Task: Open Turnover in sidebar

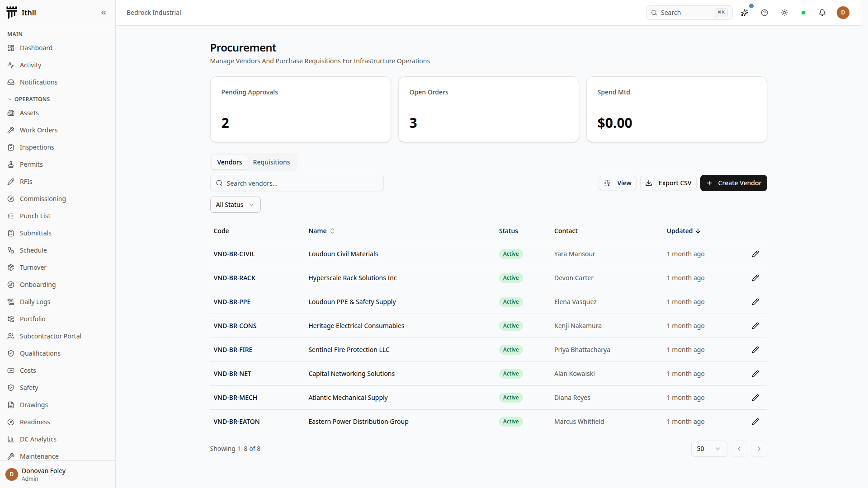Action: click(x=57, y=267)
